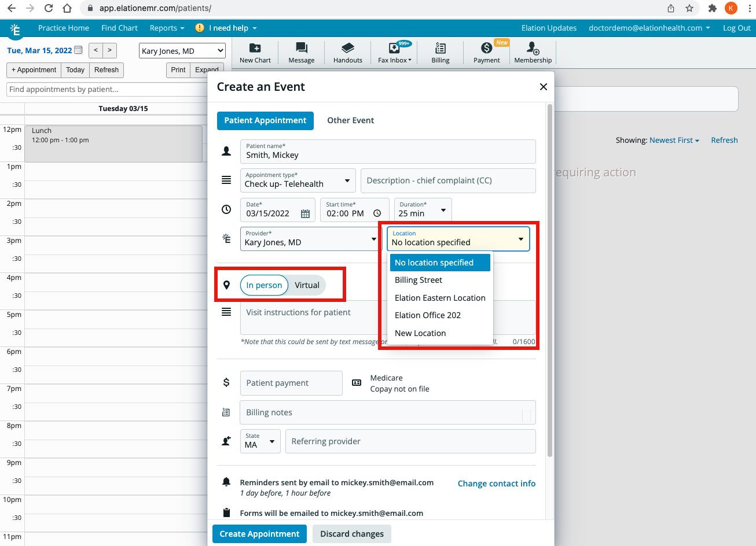Choose Elation Eastern Location option
This screenshot has height=546, width=756.
point(440,298)
